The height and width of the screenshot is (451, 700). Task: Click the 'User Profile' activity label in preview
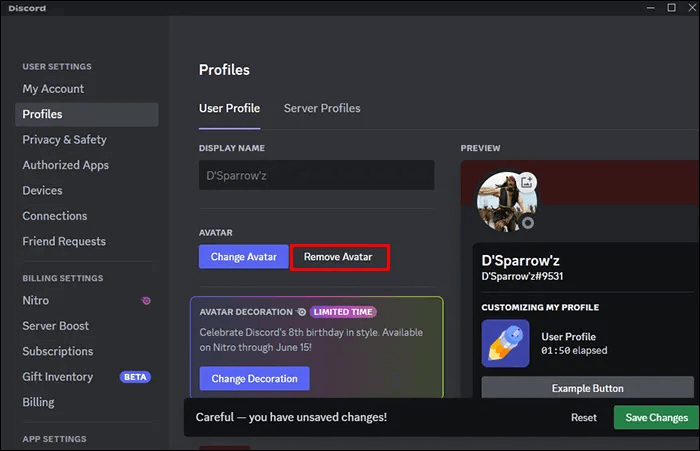pos(568,337)
